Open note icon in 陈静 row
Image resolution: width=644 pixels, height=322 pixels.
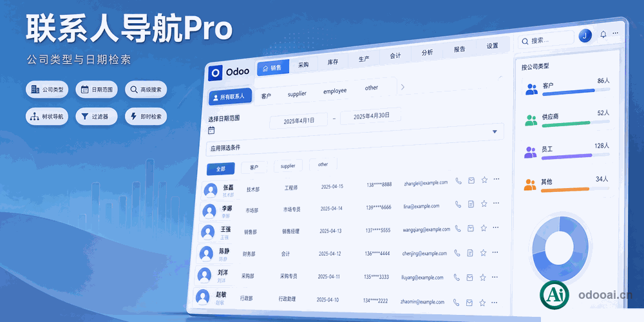point(470,253)
